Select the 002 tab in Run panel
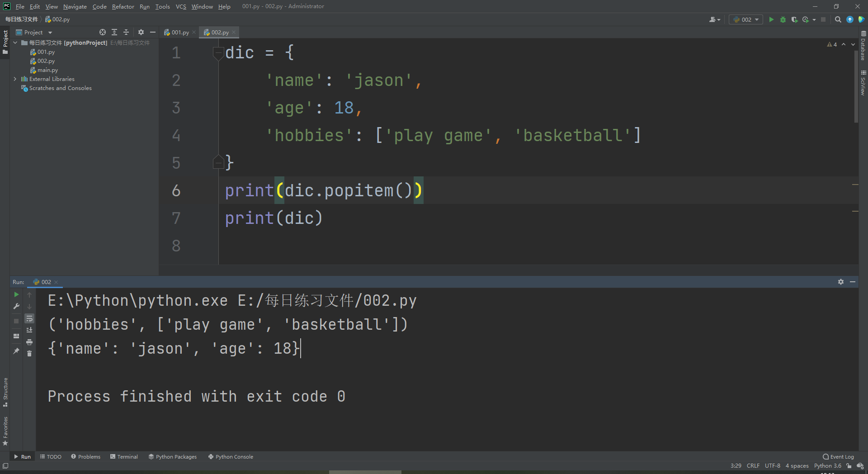The height and width of the screenshot is (474, 868). tap(46, 282)
